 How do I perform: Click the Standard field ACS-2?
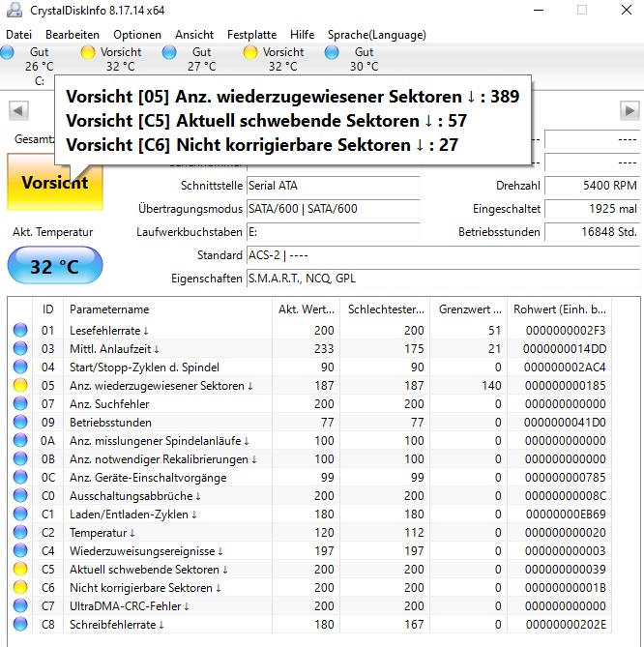point(444,255)
